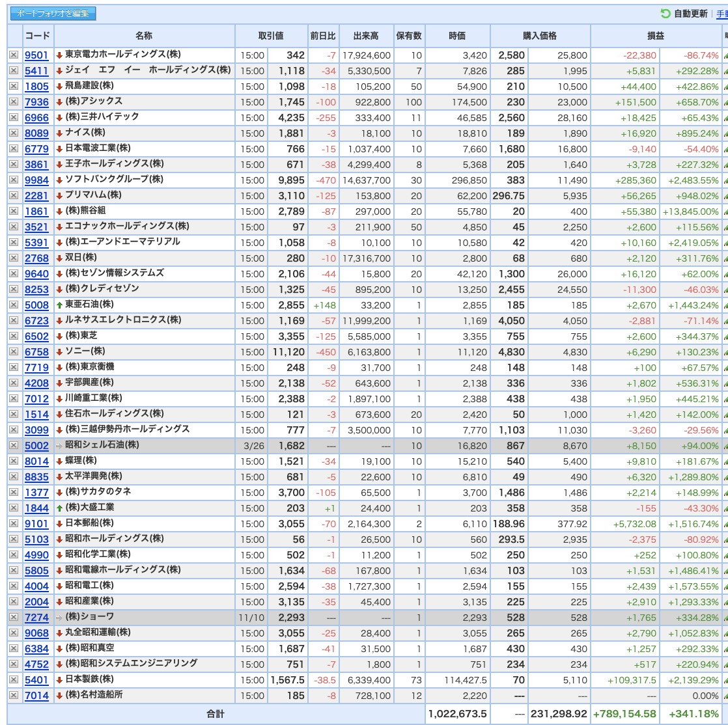Click the gray arrow beside ショーワ
This screenshot has width=728, height=725.
(59, 618)
